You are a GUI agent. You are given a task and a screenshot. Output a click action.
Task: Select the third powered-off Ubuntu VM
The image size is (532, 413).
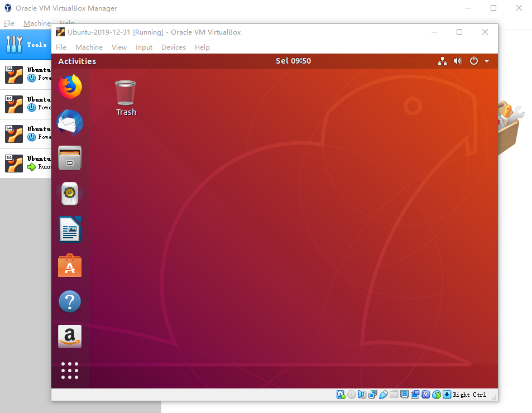coord(26,133)
